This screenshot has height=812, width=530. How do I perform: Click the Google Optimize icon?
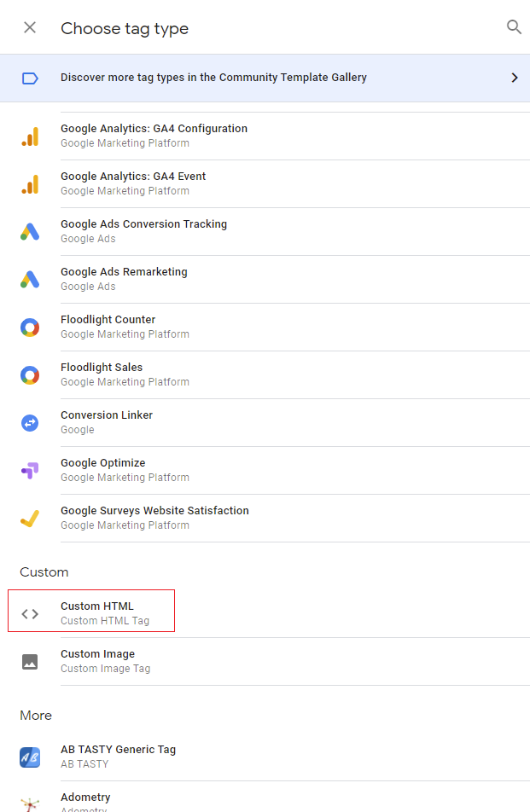pos(30,471)
